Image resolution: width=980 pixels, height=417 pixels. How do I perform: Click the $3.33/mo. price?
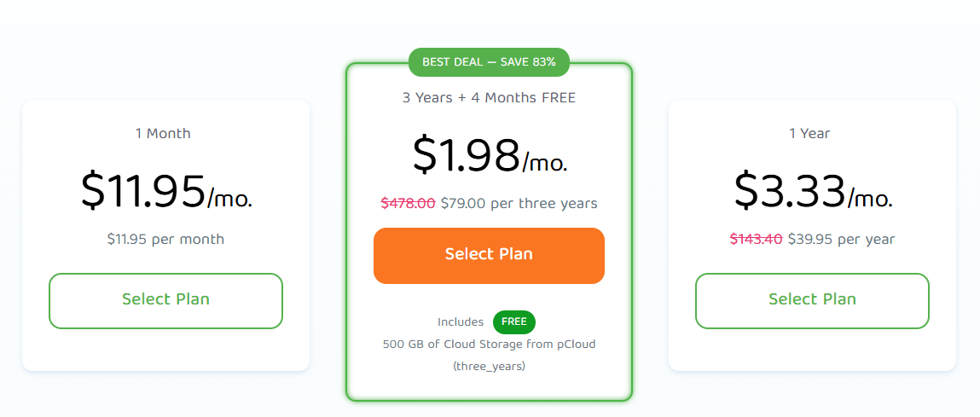812,190
